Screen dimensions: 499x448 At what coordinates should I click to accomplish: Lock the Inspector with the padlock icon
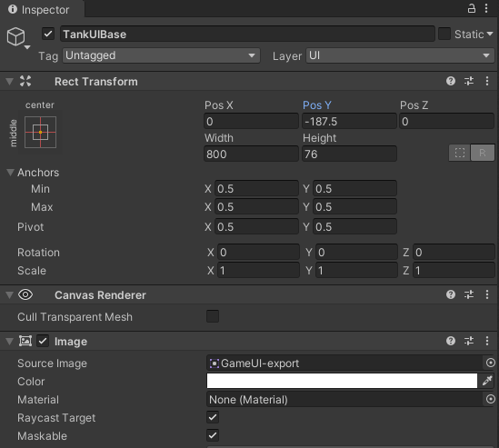(472, 8)
